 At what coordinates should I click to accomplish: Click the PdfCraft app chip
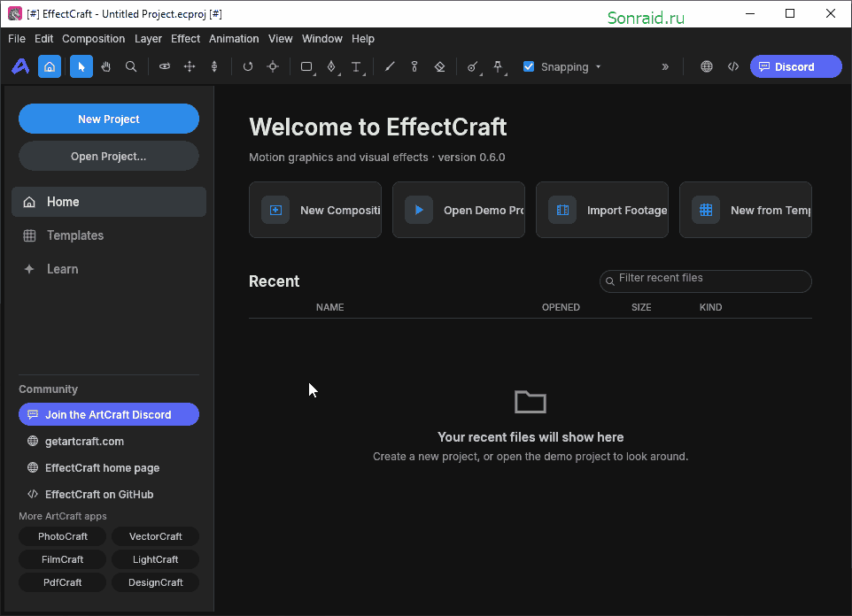(x=63, y=582)
